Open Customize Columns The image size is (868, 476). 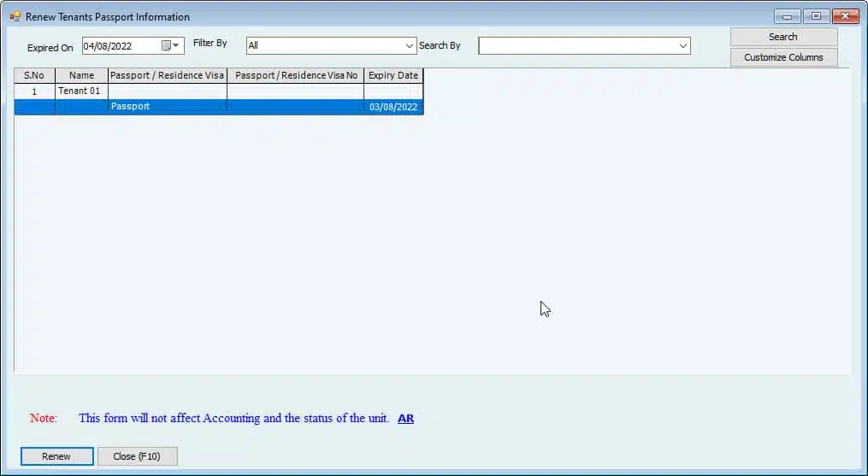pyautogui.click(x=783, y=57)
